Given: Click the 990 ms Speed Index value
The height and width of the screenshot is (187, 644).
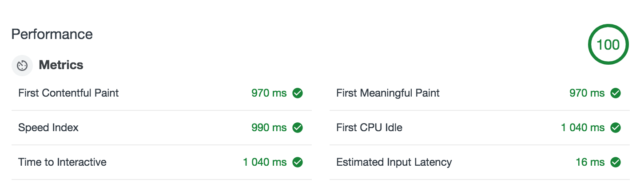Looking at the screenshot, I should (269, 128).
